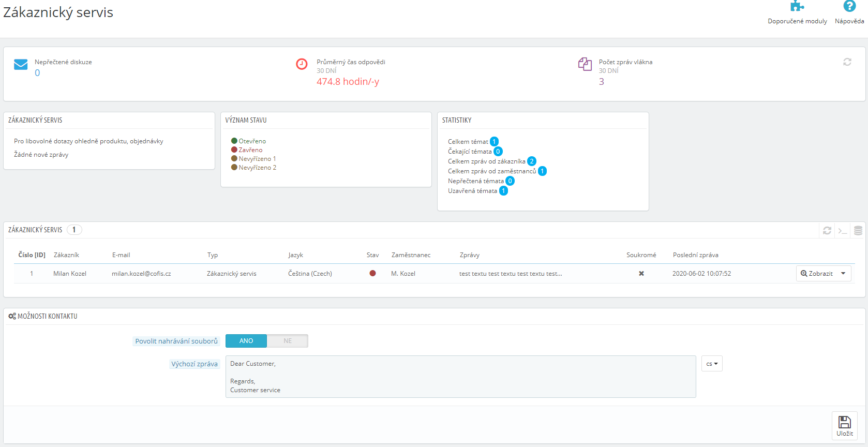This screenshot has height=447, width=868.
Task: Sort by Číslo [ID] column header
Action: pyautogui.click(x=32, y=255)
